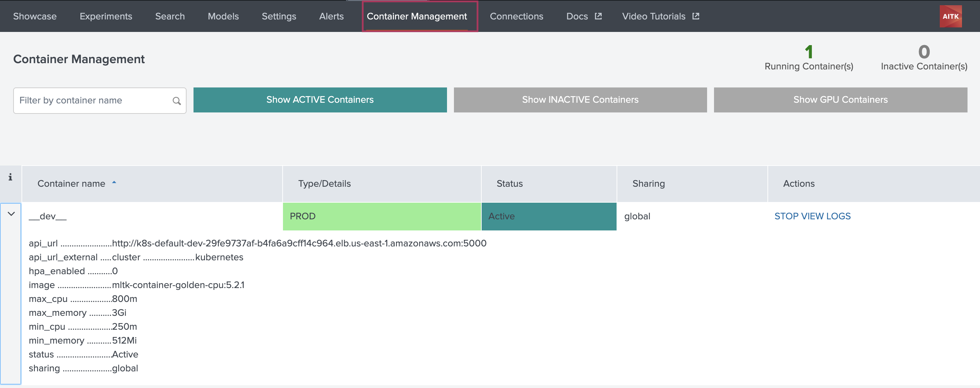
Task: Click the external link icon next to Docs
Action: click(598, 16)
